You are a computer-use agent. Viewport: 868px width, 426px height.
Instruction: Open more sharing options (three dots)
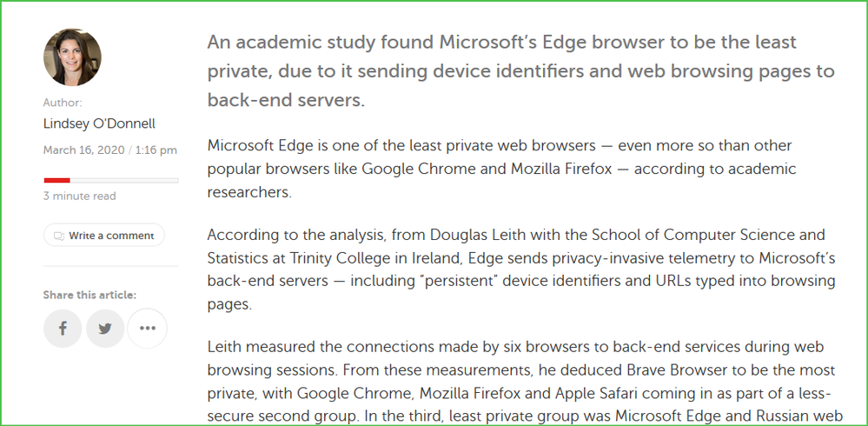click(x=147, y=329)
